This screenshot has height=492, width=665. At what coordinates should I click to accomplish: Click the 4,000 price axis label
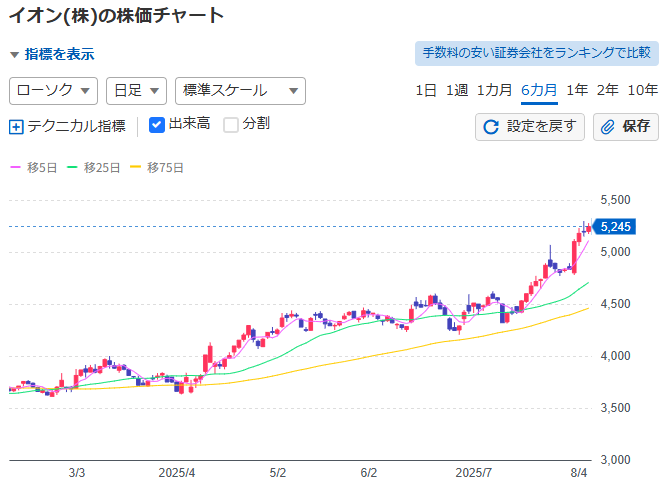click(615, 356)
